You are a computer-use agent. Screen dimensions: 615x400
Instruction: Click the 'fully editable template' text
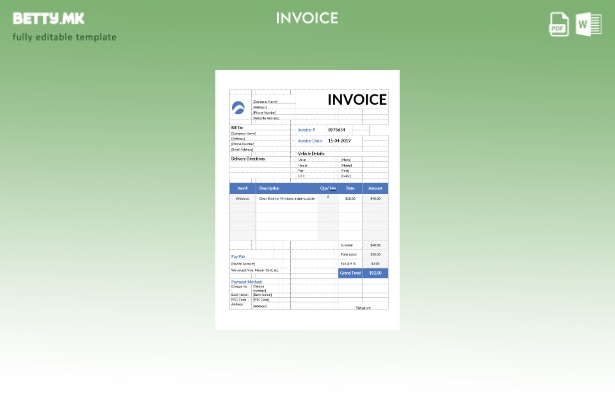click(x=64, y=38)
